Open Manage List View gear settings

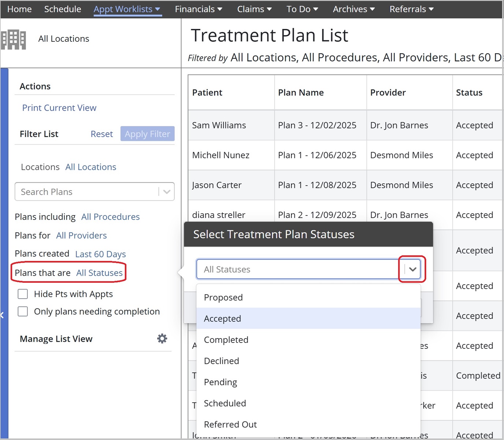162,339
